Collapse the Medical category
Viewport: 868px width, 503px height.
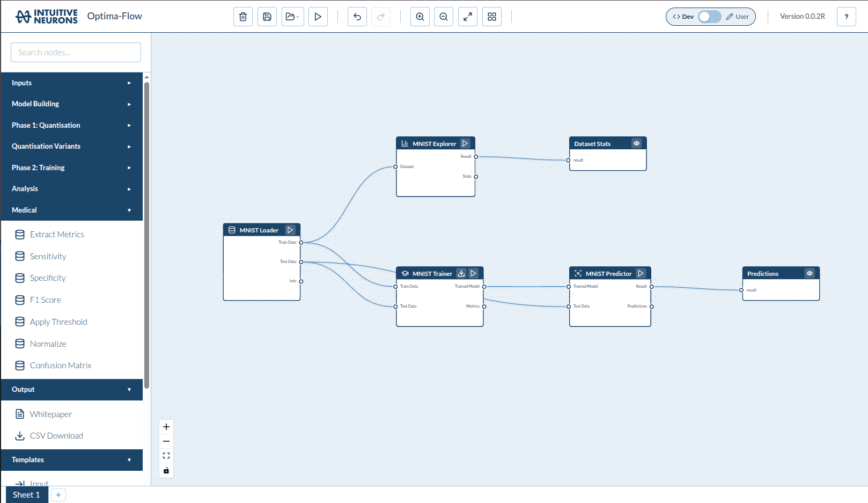(x=72, y=210)
